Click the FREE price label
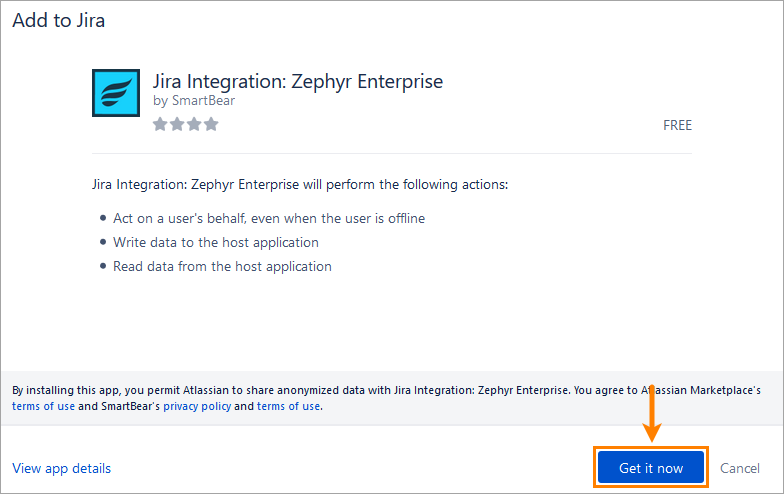Viewport: 784px width, 494px height. [677, 126]
